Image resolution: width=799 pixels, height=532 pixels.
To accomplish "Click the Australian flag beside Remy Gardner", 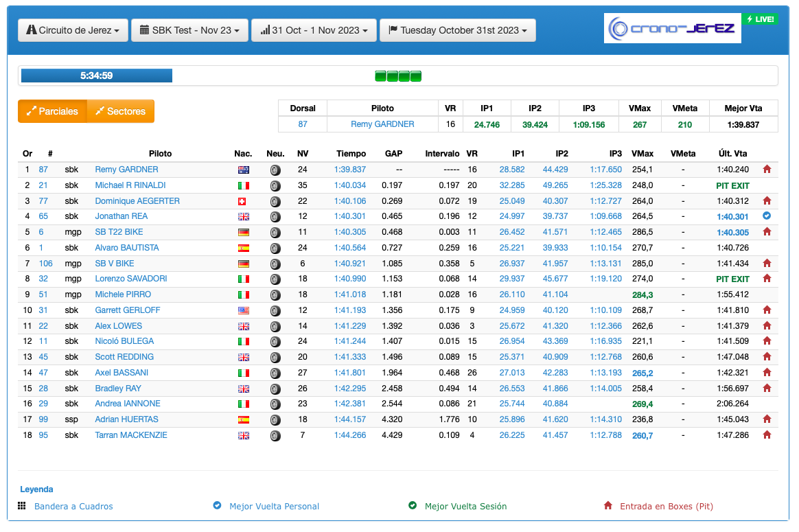I will tap(243, 170).
